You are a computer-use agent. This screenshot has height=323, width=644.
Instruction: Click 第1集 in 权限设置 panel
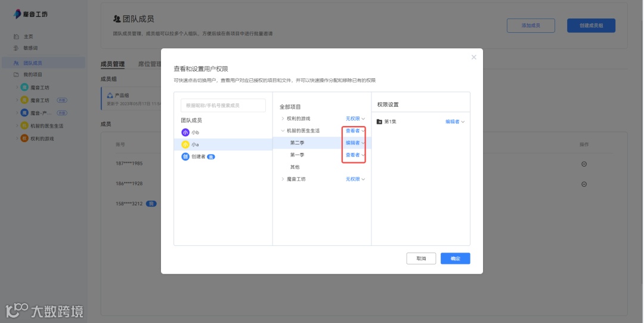pos(390,122)
